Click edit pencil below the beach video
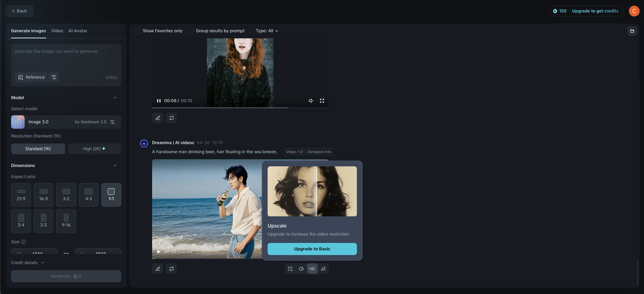Viewport: 644px width, 294px height. (158, 269)
